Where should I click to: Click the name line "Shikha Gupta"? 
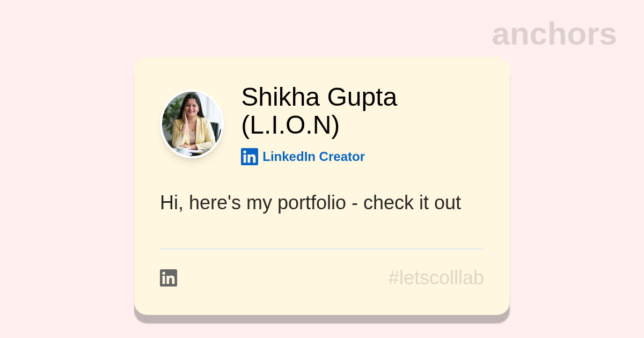coord(319,97)
